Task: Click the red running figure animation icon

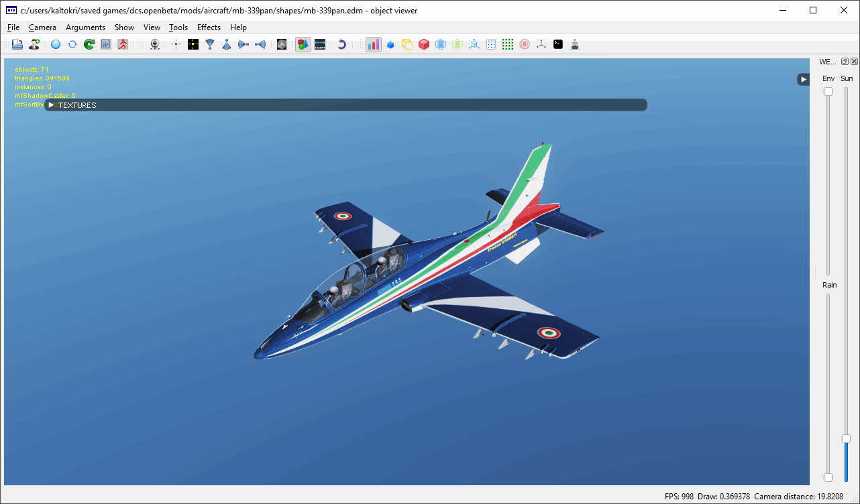Action: 122,44
